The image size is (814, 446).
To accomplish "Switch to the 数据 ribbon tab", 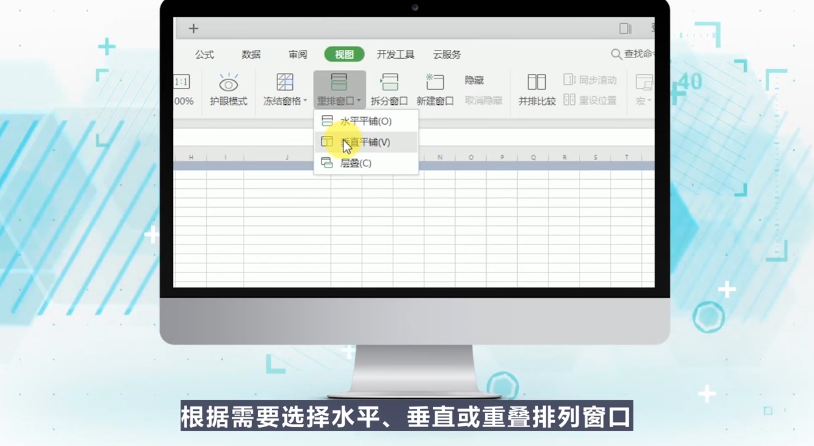I will pos(251,55).
